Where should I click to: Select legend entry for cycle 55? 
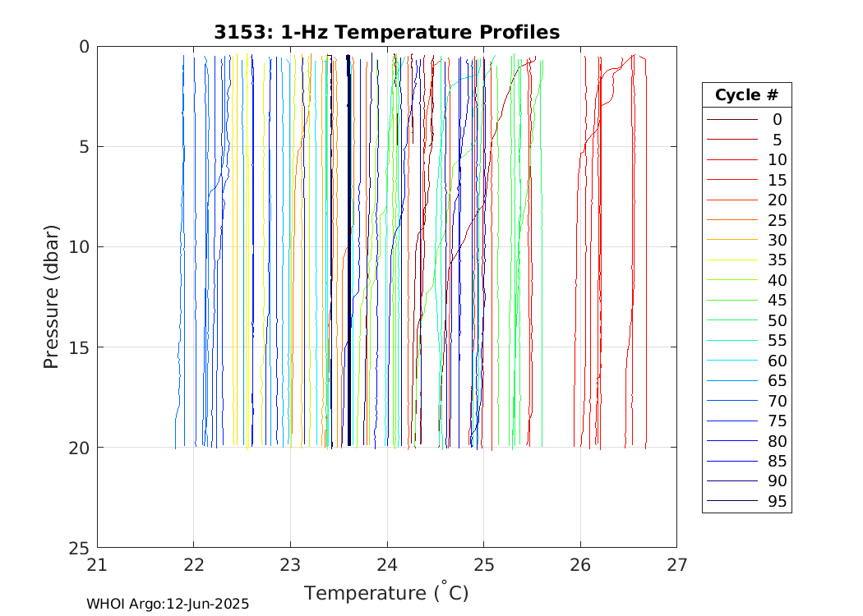(747, 340)
